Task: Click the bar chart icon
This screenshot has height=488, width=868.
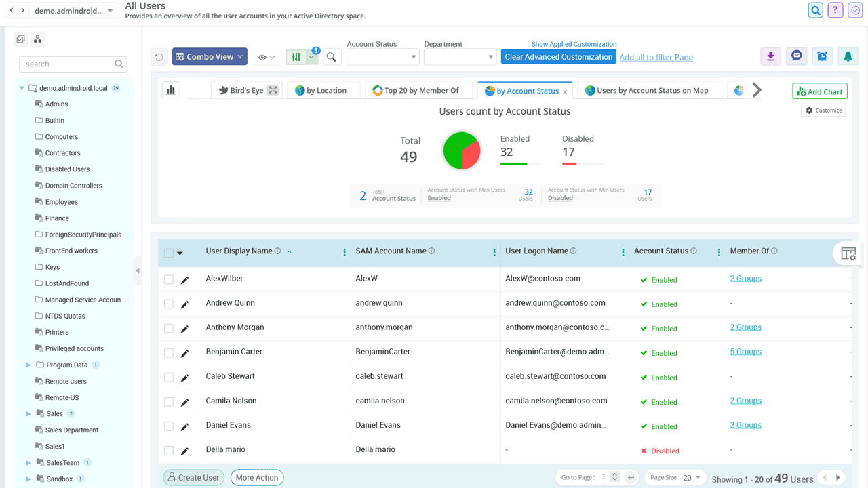Action: [171, 89]
